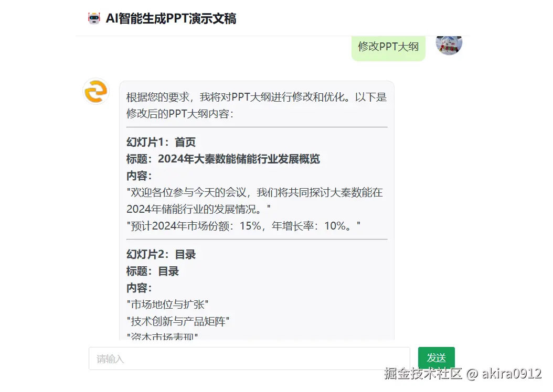Image resolution: width=553 pixels, height=392 pixels.
Task: Click the first 内容： label under slide 1
Action: [139, 176]
